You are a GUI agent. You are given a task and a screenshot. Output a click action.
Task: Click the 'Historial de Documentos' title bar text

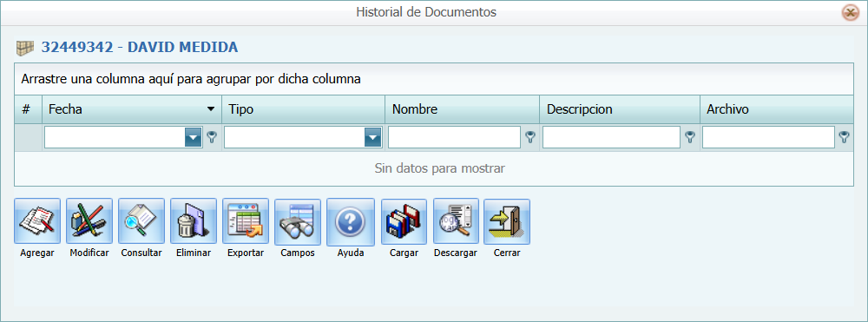(426, 11)
